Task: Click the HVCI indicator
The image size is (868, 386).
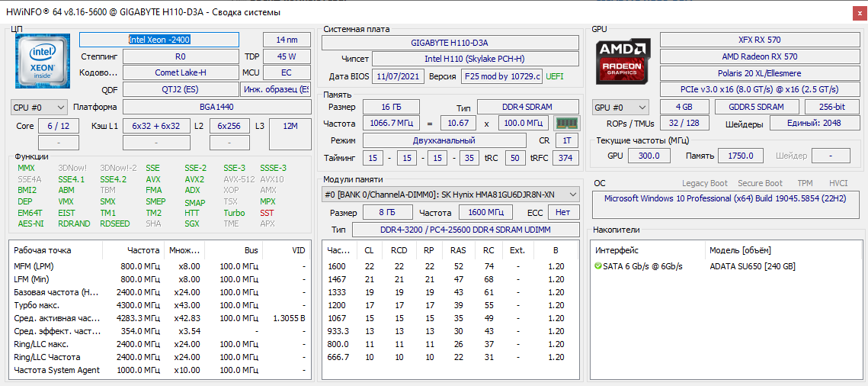Action: point(838,183)
